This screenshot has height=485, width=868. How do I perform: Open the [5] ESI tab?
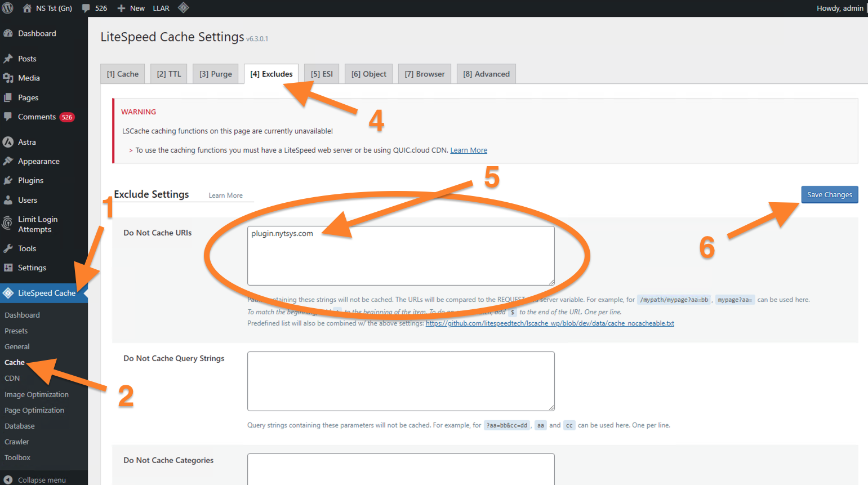[x=322, y=74]
